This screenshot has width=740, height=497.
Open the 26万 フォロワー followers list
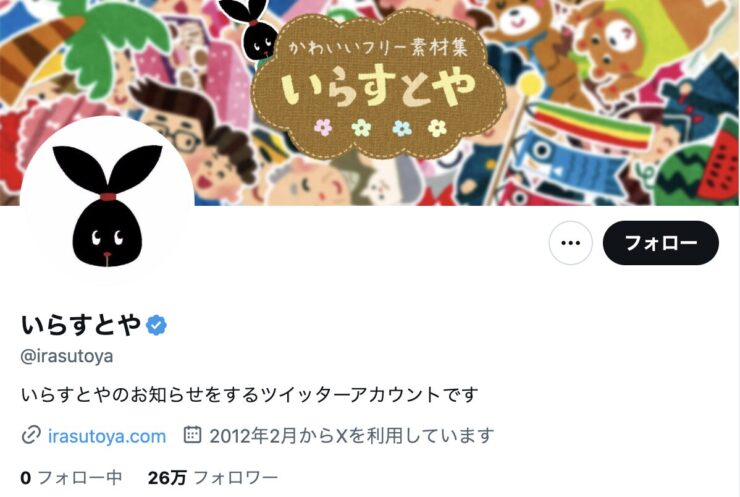click(213, 478)
